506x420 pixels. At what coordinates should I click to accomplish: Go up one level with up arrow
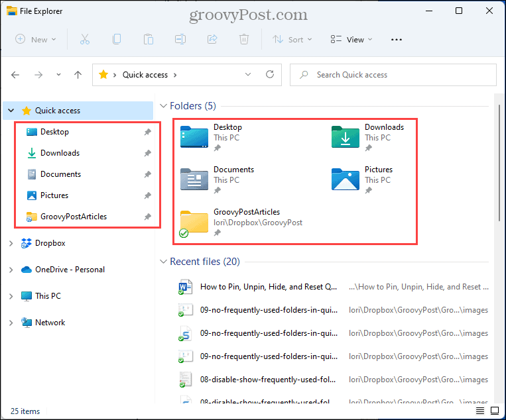(78, 75)
